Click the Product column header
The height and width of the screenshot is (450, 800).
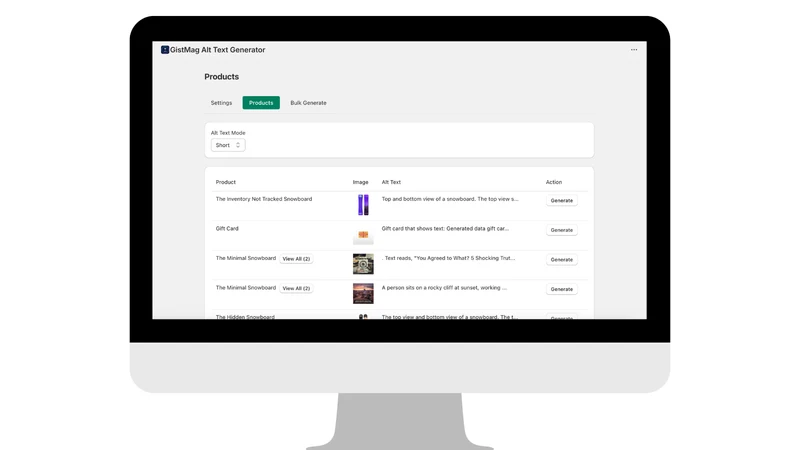(226, 182)
